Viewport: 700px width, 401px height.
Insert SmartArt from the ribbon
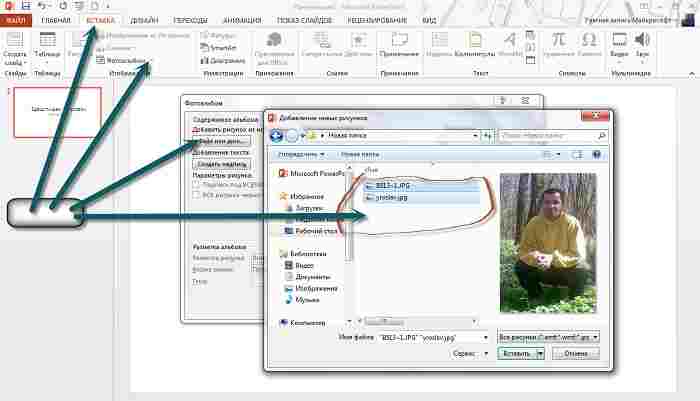(x=219, y=47)
